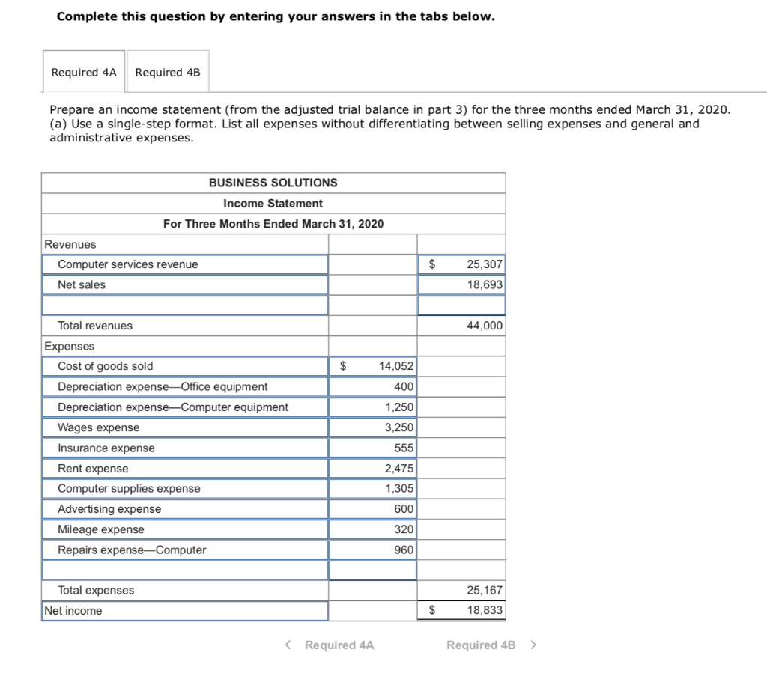
Task: Select the Mileage expense value 320
Action: point(372,529)
